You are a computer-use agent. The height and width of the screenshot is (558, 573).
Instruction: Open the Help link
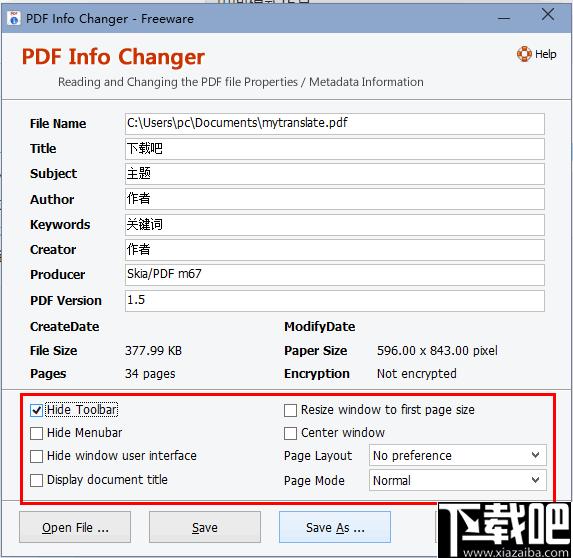pyautogui.click(x=545, y=54)
